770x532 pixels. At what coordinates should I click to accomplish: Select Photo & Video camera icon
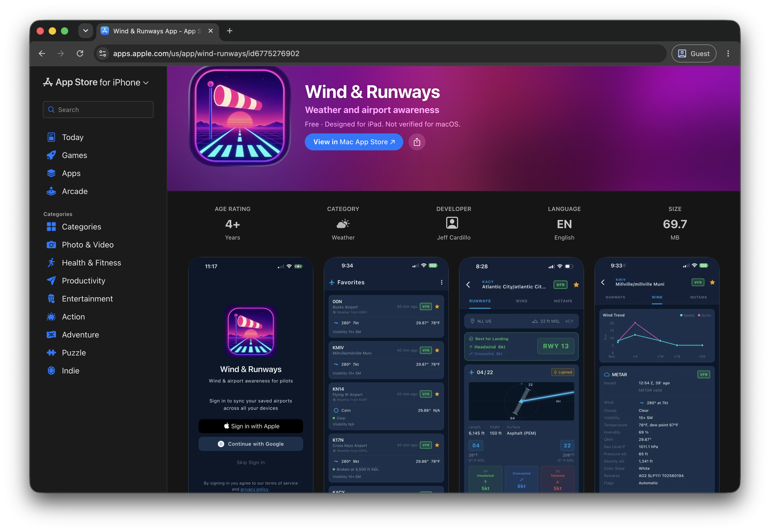tap(51, 244)
